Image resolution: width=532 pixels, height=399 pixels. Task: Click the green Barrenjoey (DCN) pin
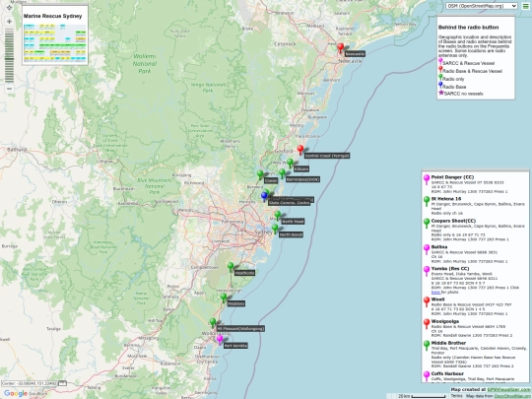[x=282, y=173]
